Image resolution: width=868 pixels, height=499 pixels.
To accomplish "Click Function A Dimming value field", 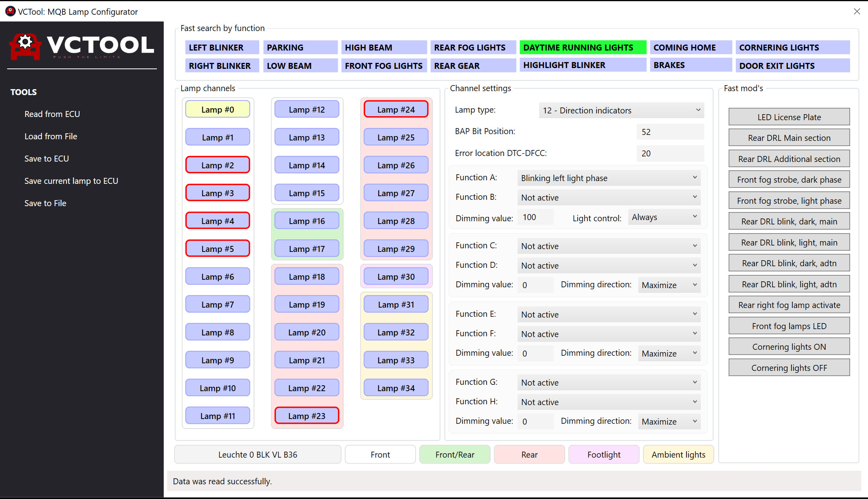I will [x=535, y=217].
